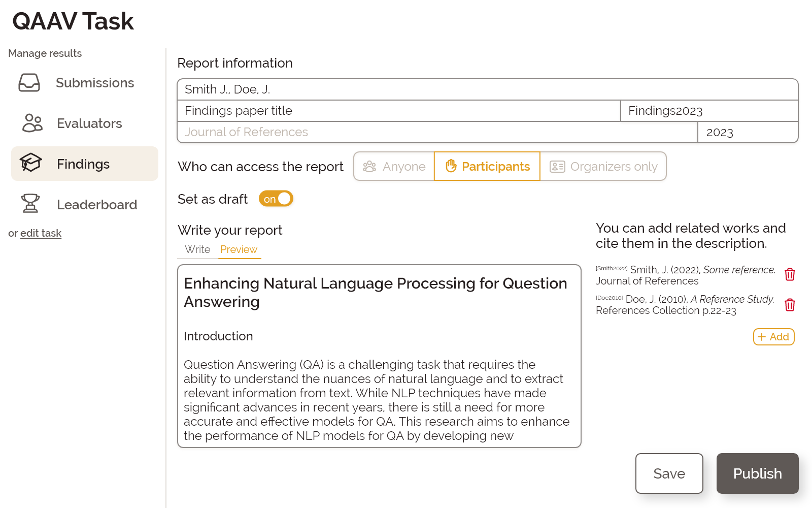Image resolution: width=812 pixels, height=508 pixels.
Task: Click the Findings graduation cap icon
Action: coord(30,163)
